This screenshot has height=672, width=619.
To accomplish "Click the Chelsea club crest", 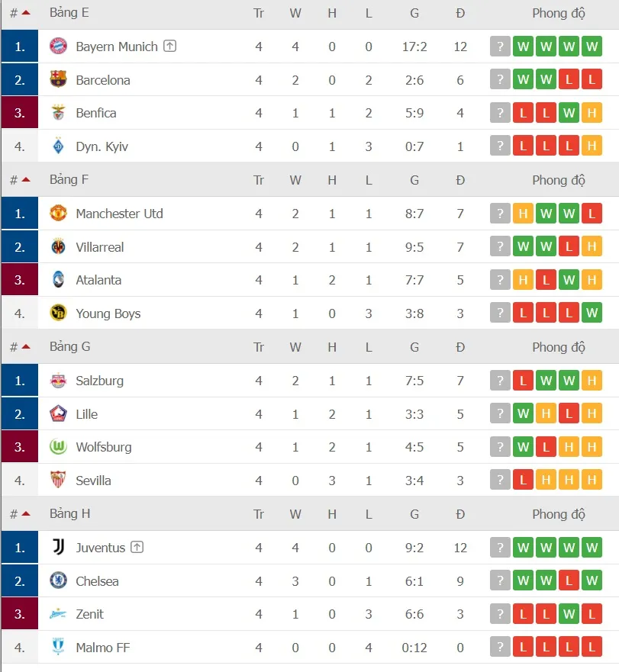I will (59, 581).
